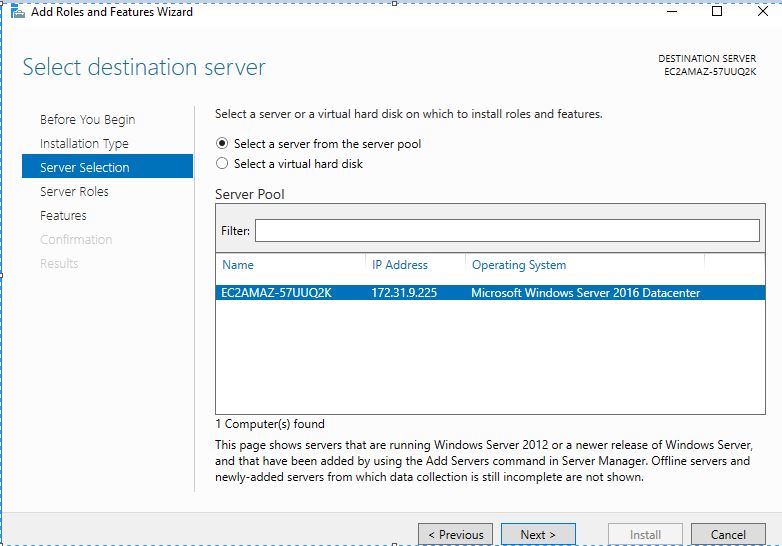Click into the Filter text field

[507, 231]
